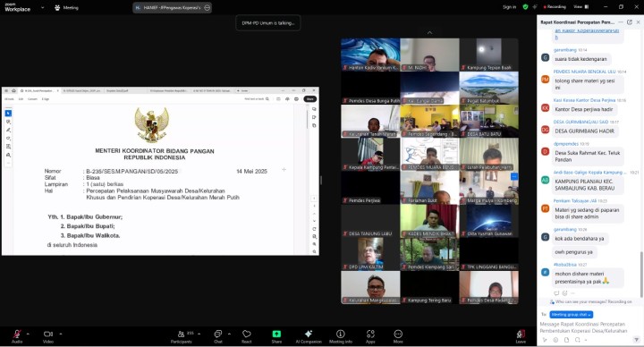Expand video options arrow beside camera
644x347 pixels.
click(61, 334)
